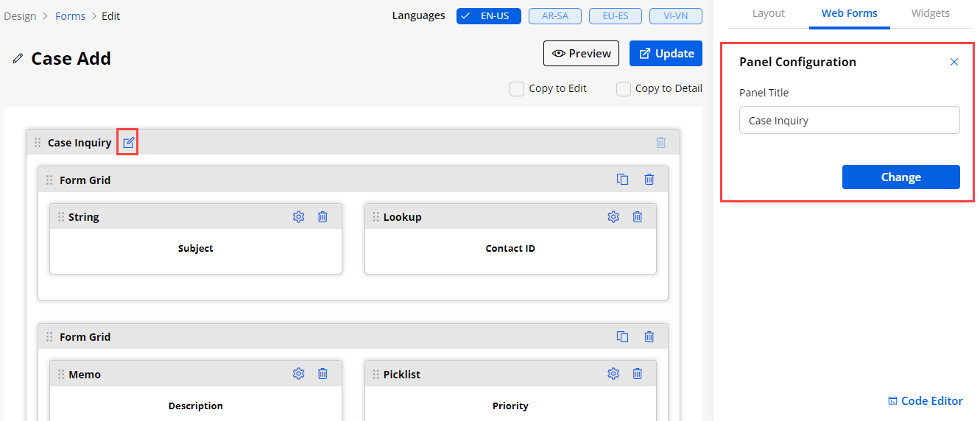Viewport: 980px width, 421px height.
Task: Delete the Memo Description field
Action: (322, 374)
